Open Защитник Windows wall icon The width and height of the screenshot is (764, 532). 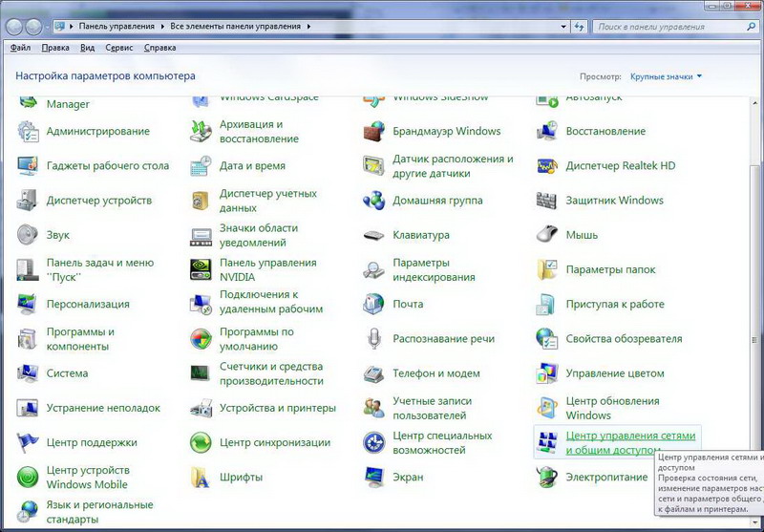547,201
